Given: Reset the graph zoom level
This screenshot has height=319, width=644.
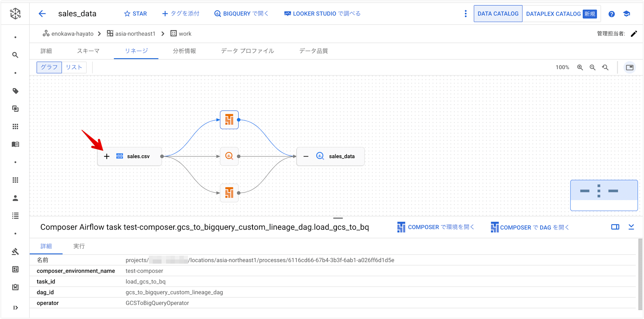Looking at the screenshot, I should coord(605,67).
